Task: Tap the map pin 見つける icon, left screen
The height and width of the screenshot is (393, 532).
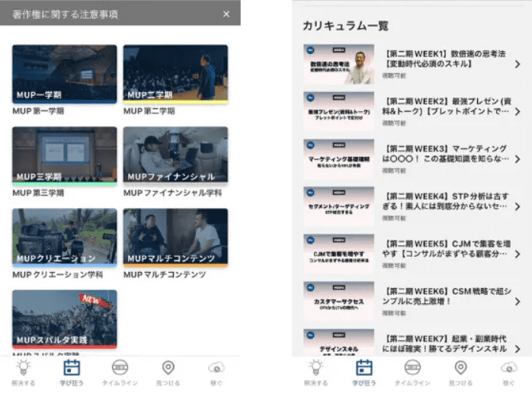Action: (x=168, y=368)
